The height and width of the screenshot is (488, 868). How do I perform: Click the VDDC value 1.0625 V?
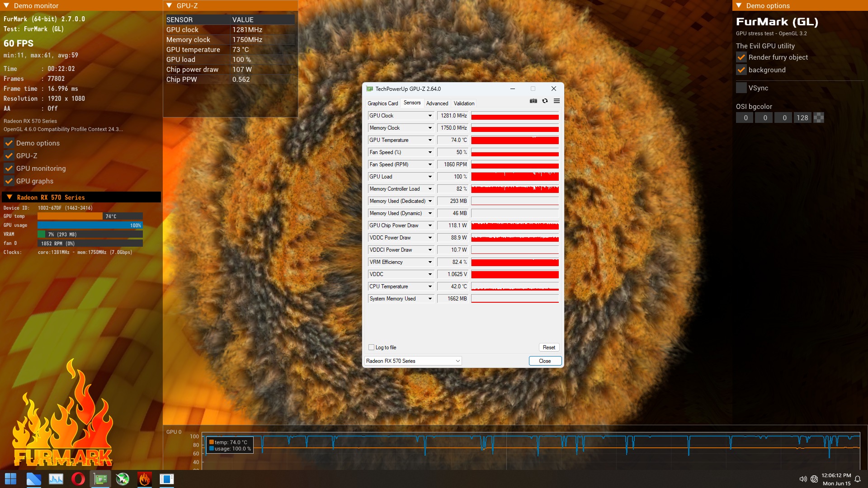click(x=453, y=274)
